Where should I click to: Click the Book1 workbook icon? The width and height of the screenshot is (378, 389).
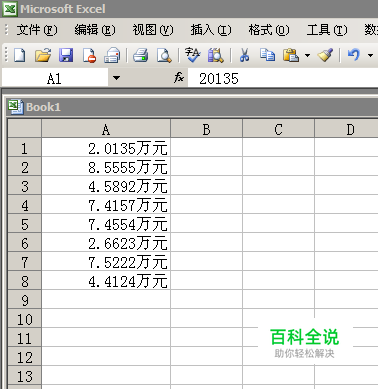(15, 107)
